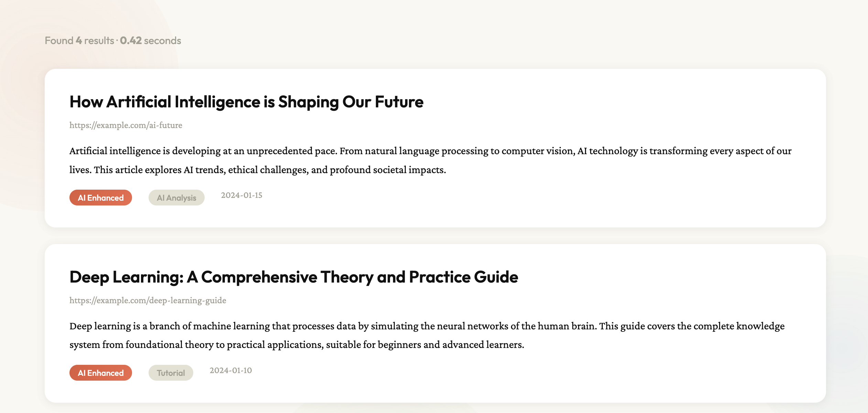Open 'How Artificial Intelligence is Shaping Our Future' title

246,102
